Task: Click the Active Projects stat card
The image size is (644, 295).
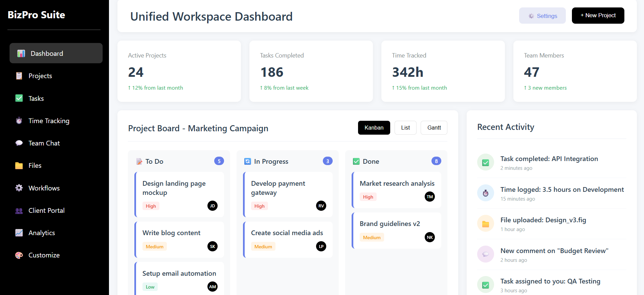Action: coord(179,71)
